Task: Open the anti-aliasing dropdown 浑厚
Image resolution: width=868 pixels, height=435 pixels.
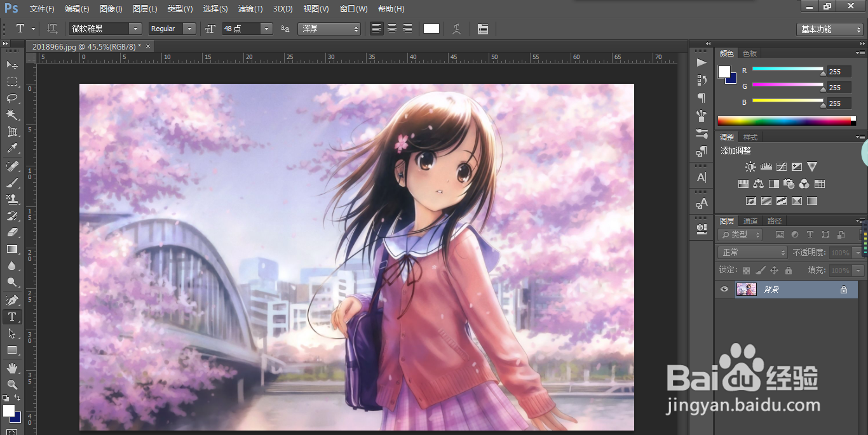Action: pos(329,29)
